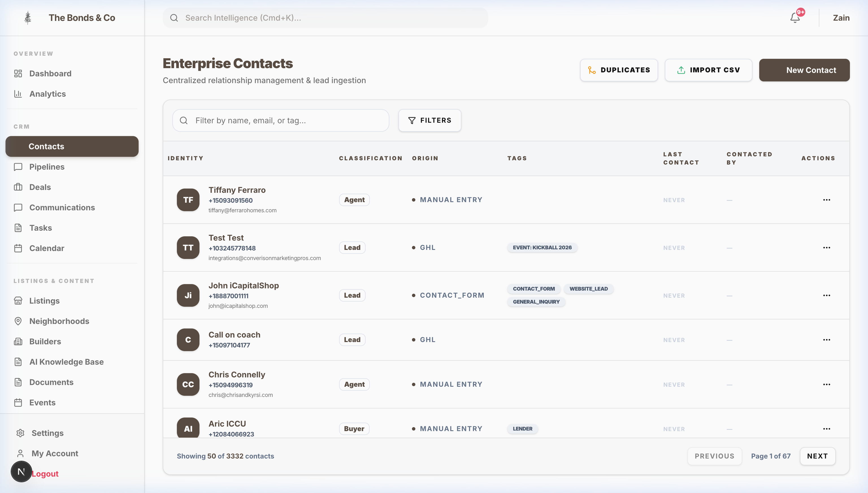Navigate to Deals
Image resolution: width=868 pixels, height=493 pixels.
click(x=72, y=187)
